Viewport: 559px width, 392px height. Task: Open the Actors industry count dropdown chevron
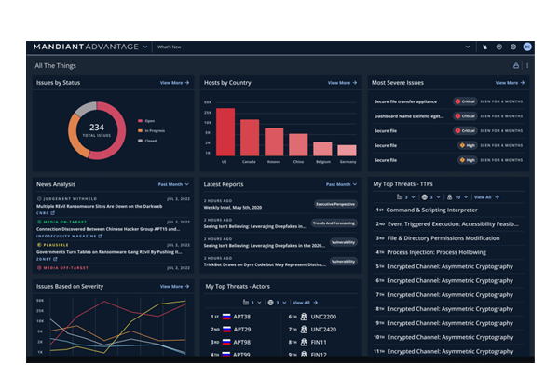coord(259,303)
